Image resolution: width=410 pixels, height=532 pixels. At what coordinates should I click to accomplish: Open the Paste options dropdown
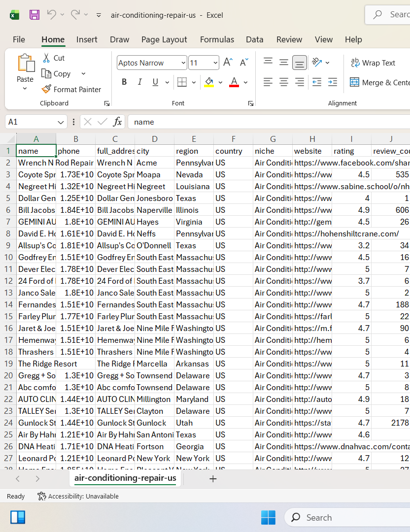click(25, 89)
